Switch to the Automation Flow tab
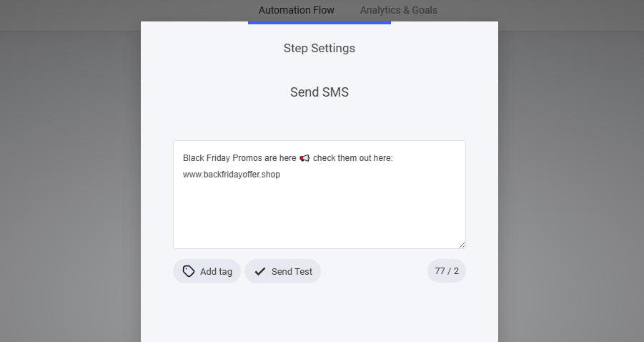 tap(296, 10)
